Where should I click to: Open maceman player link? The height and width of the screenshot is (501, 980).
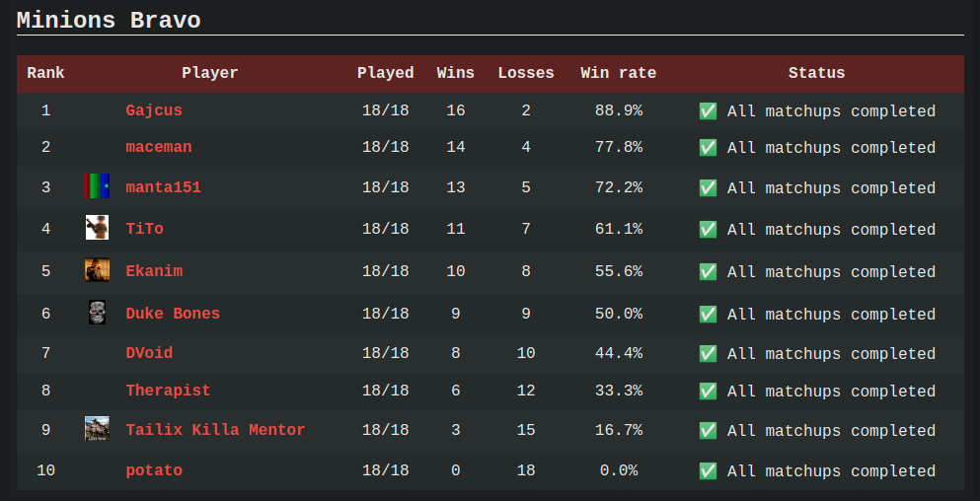coord(159,147)
